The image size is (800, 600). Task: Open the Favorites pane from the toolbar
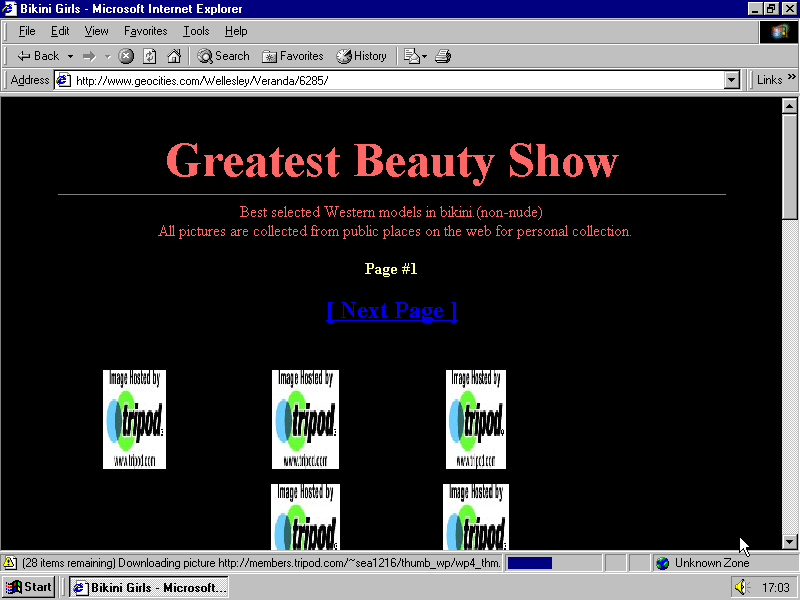pos(292,56)
